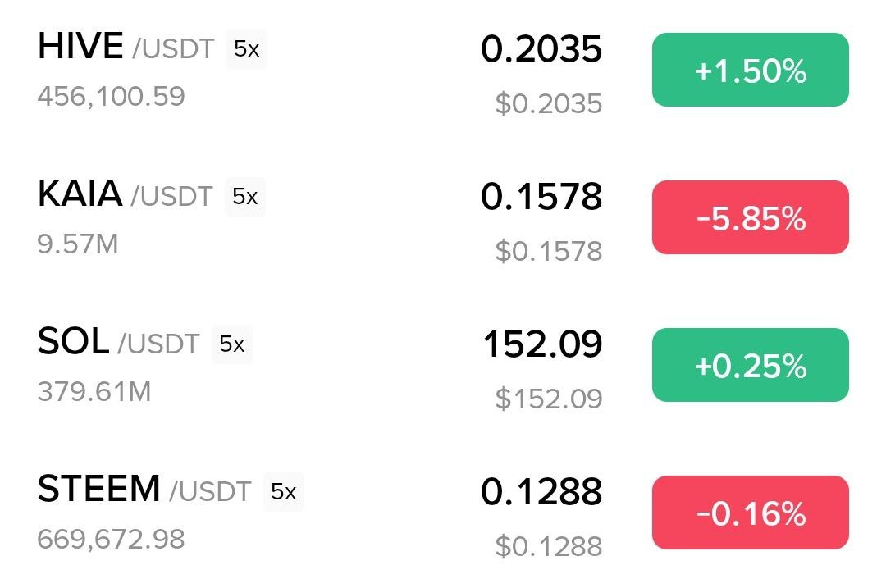Click the HIVE price 0.2035
The image size is (886, 588).
pos(541,48)
